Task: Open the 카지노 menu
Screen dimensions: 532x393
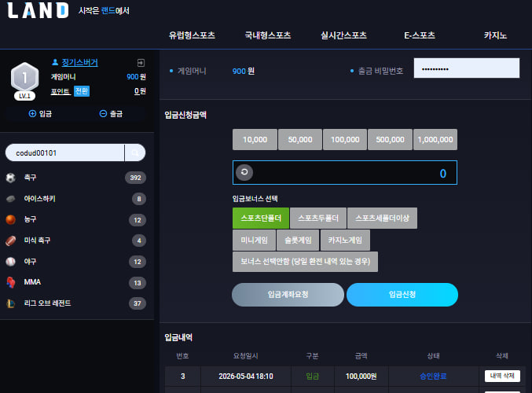Action: tap(495, 35)
